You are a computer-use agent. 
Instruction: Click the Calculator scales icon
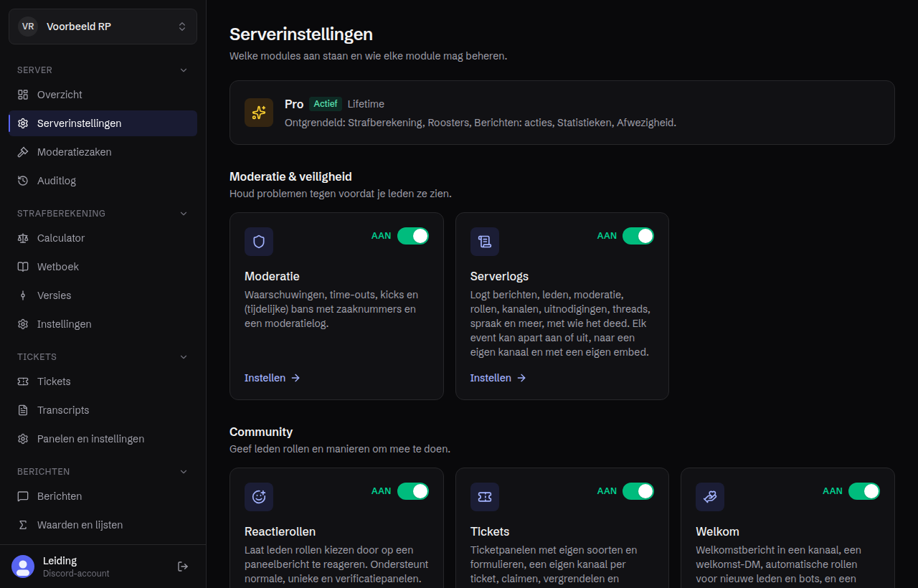(23, 238)
